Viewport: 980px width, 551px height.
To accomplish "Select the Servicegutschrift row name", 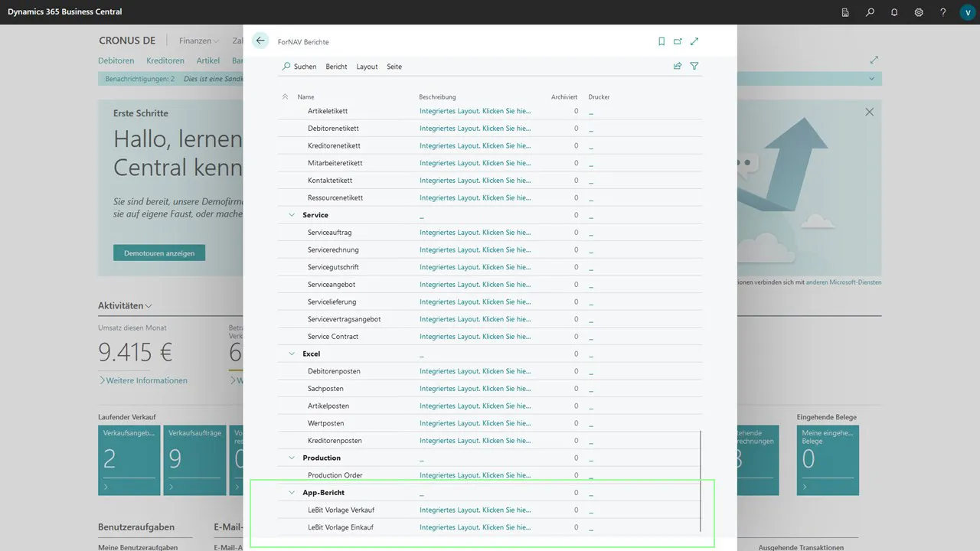I will [x=333, y=267].
